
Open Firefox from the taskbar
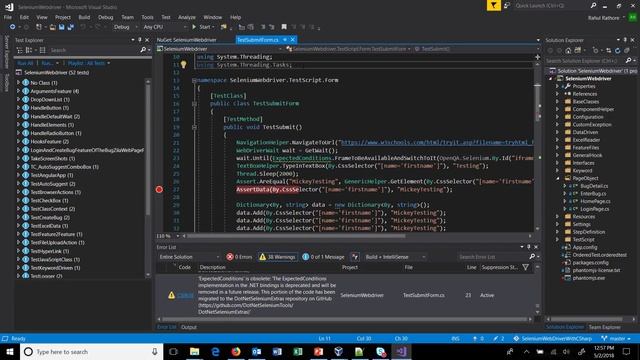pos(236,351)
